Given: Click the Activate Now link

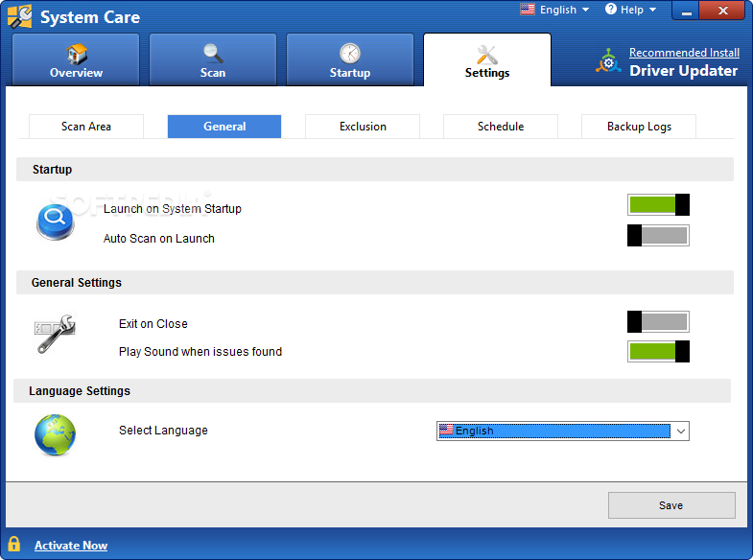Looking at the screenshot, I should [71, 546].
